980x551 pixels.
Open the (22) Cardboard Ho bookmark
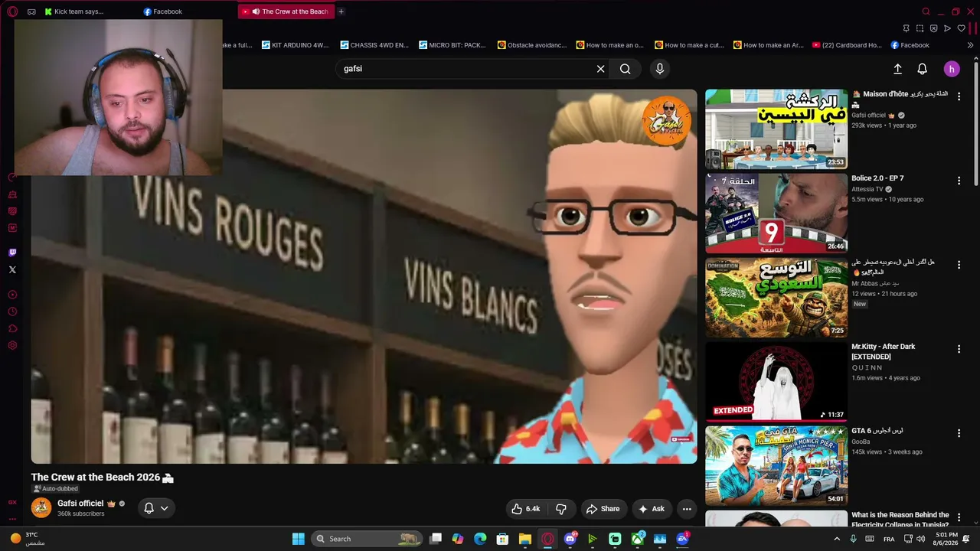847,45
